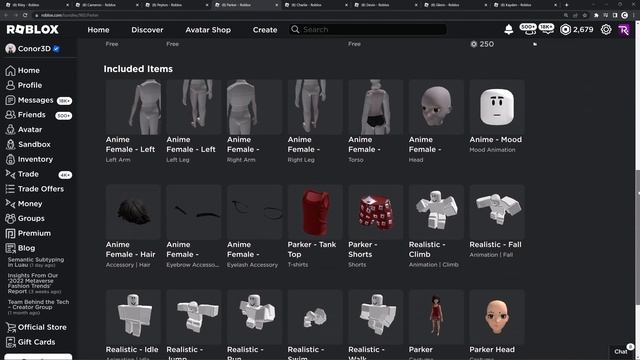640x360 pixels.
Task: Open Anime Female - Left Leg thumbnail
Action: coord(194,107)
